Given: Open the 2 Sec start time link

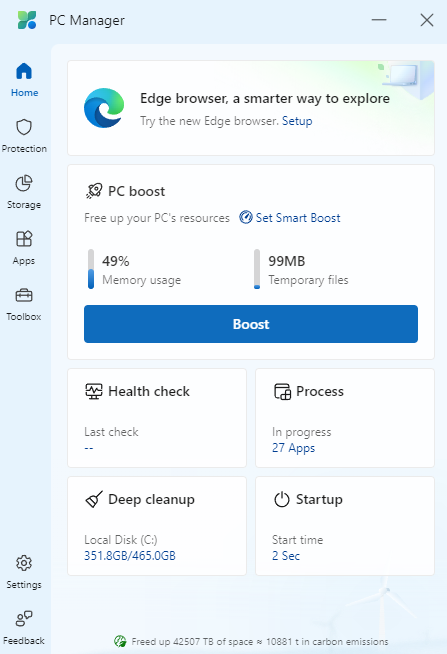Looking at the screenshot, I should [x=286, y=556].
